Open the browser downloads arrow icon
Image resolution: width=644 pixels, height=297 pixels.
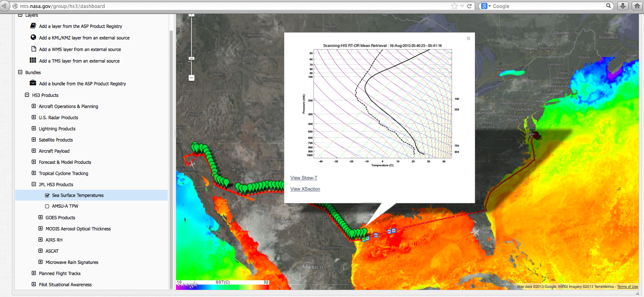623,6
